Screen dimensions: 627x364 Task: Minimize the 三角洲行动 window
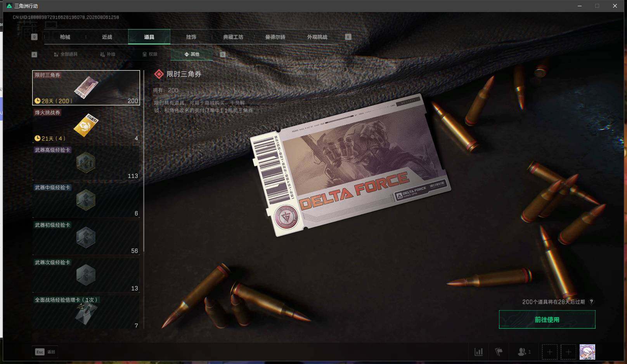point(580,6)
